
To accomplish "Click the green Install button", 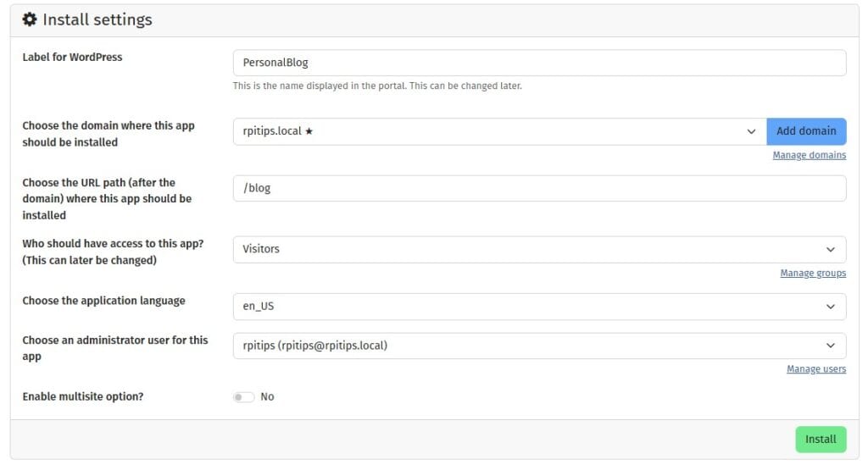I will (x=821, y=440).
